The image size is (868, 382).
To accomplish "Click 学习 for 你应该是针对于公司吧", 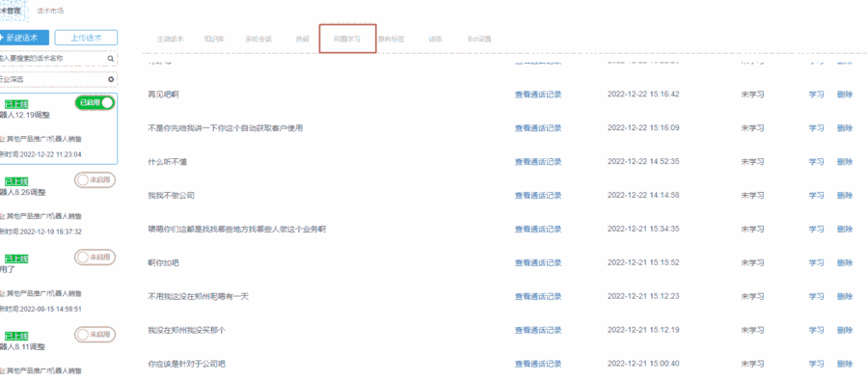I will 817,365.
